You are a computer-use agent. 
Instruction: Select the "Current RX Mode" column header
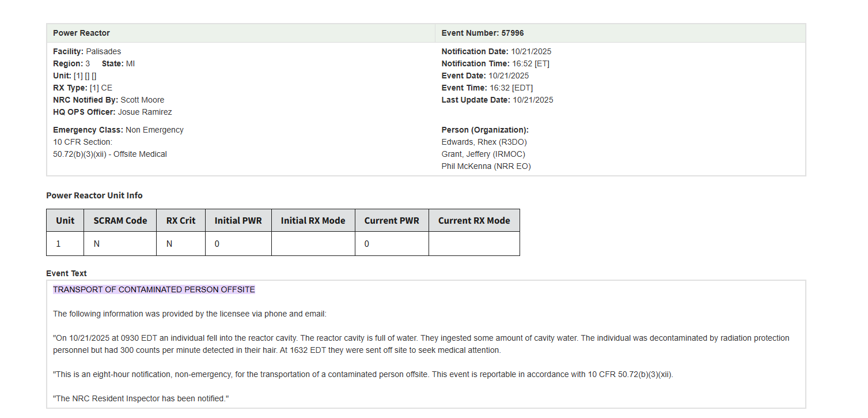[x=474, y=220]
